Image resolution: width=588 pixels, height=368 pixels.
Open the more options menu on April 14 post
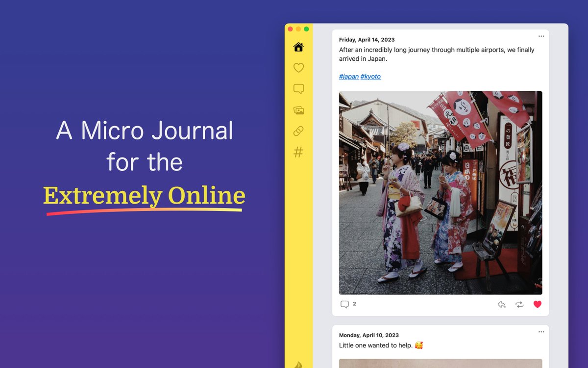(x=541, y=36)
